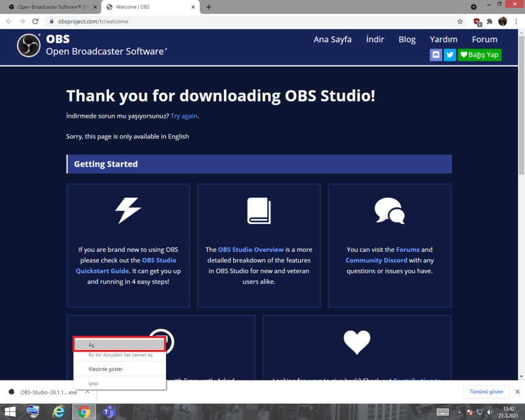
Task: Close the Open Broadcaster Software tab
Action: 95,6
